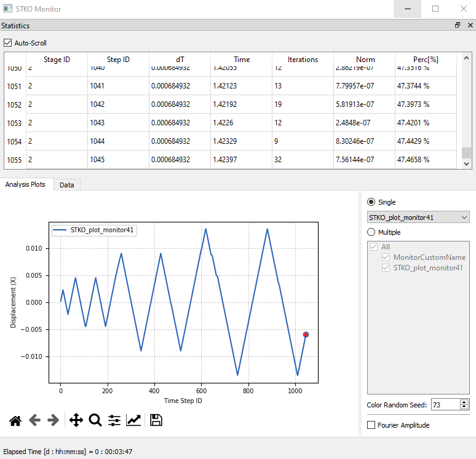The height and width of the screenshot is (459, 476).
Task: Float the Statistics dock panel
Action: click(458, 25)
